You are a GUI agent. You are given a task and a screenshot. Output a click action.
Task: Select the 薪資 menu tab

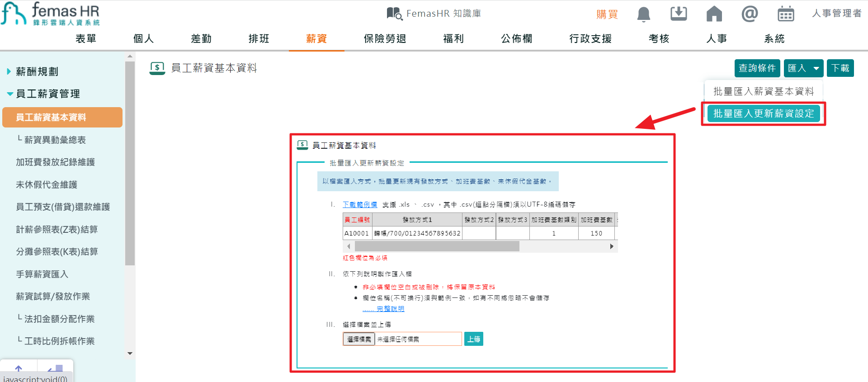point(316,38)
